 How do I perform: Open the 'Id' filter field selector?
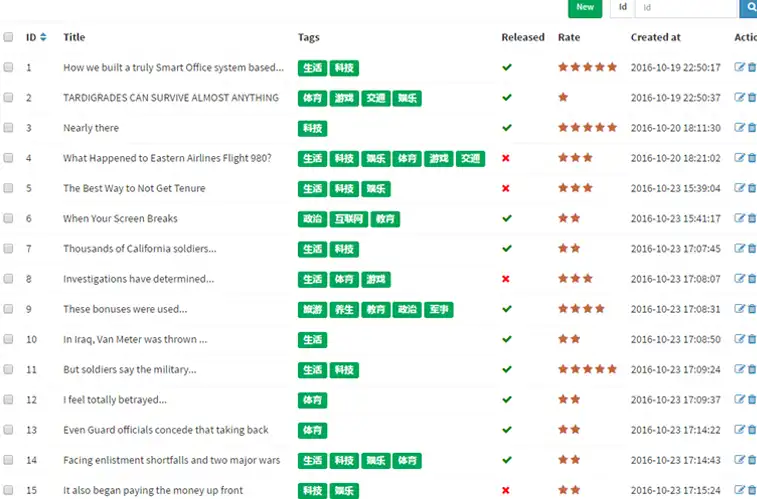(x=623, y=7)
